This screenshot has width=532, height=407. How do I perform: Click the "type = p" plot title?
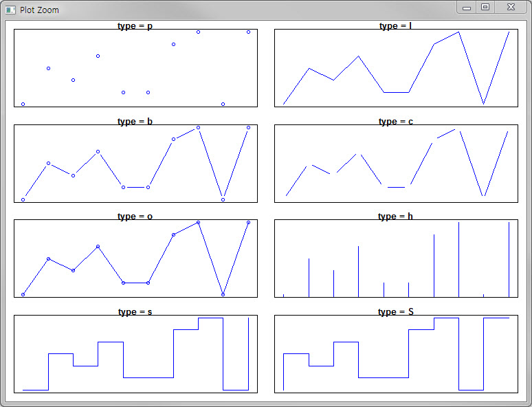point(135,26)
